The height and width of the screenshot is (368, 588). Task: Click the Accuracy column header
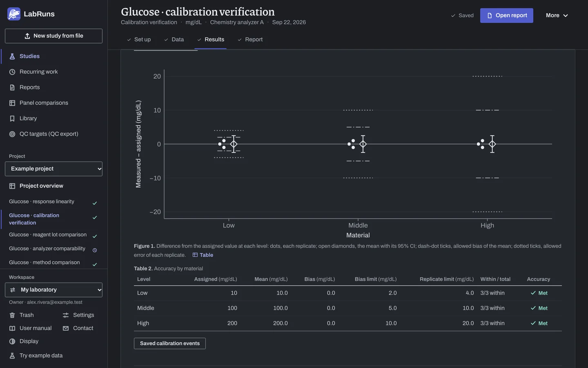(x=539, y=279)
